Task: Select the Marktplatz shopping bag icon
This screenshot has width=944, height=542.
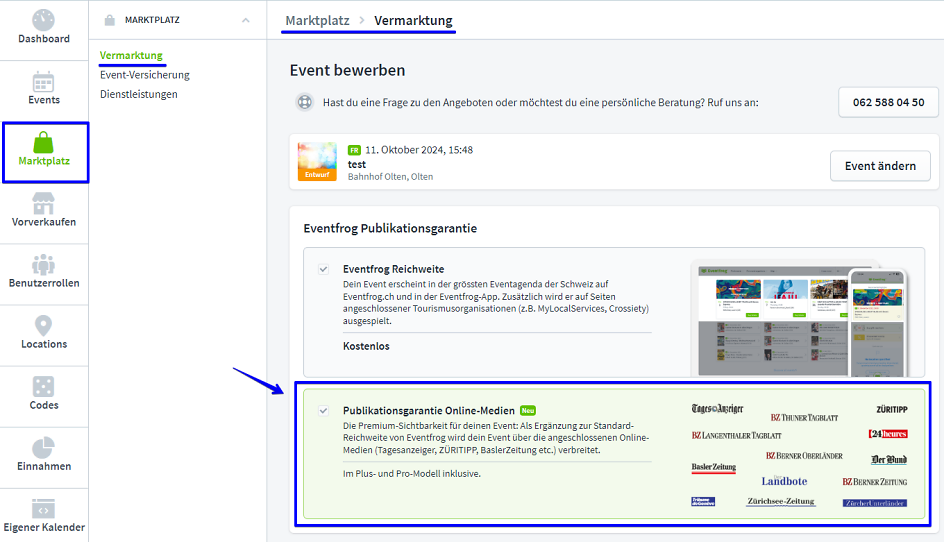Action: [44, 142]
